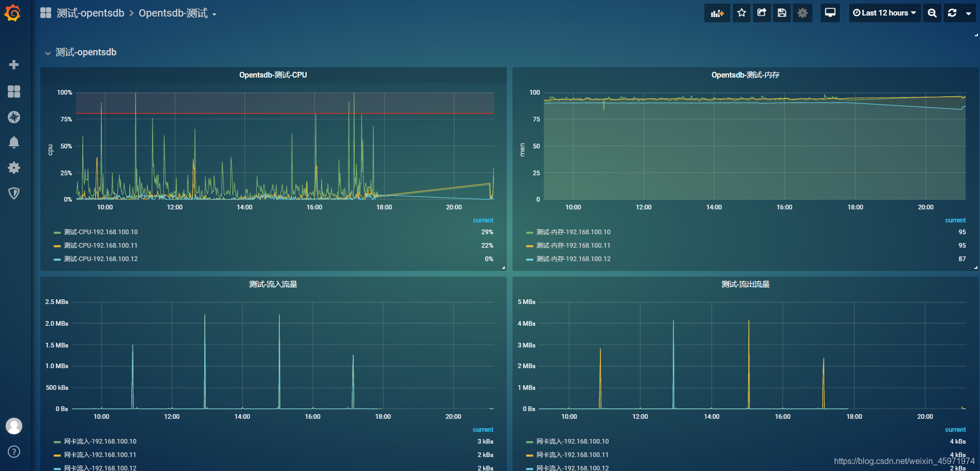Click the dashboard grid icon next to the breadcrumb

[x=46, y=13]
